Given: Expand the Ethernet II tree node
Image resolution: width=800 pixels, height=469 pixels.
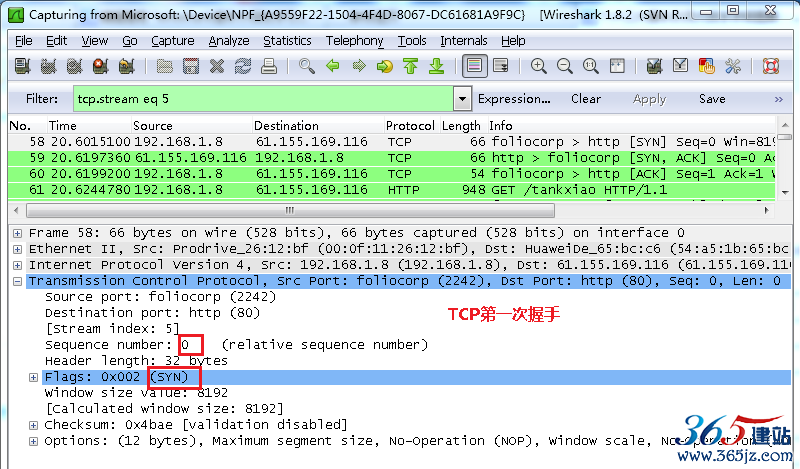Looking at the screenshot, I should [18, 250].
